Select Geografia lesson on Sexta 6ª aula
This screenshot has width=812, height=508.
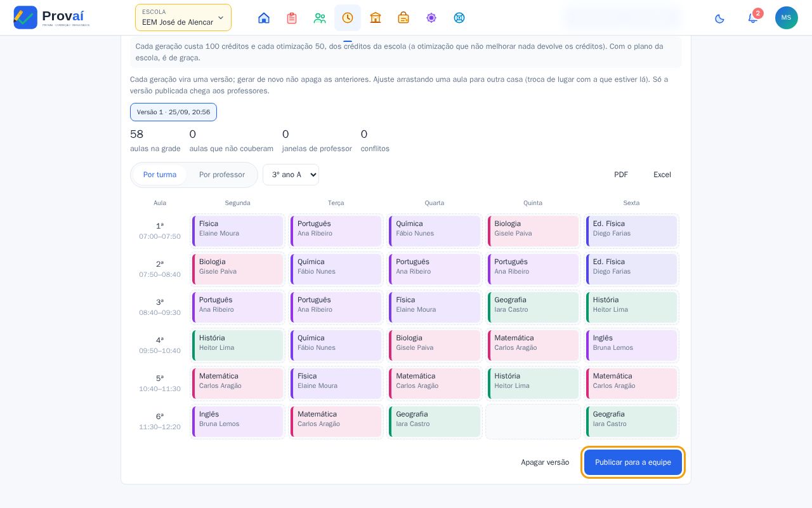pos(632,422)
